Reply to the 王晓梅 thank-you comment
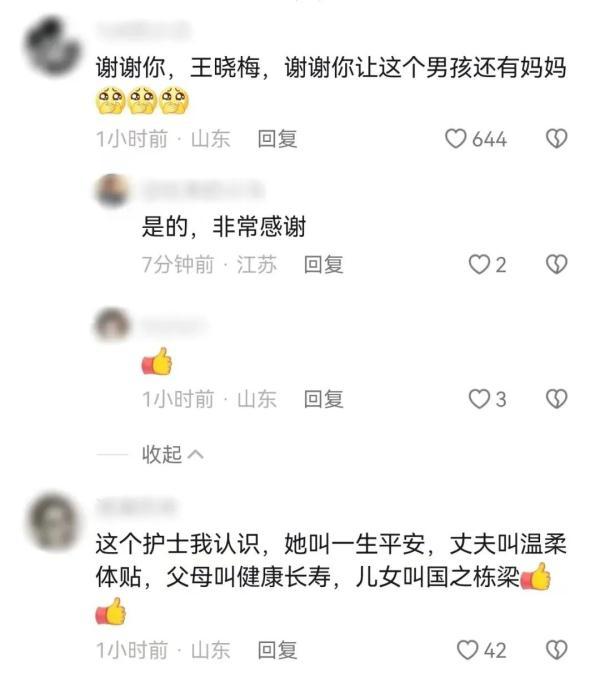This screenshot has height=673, width=600. [x=277, y=139]
